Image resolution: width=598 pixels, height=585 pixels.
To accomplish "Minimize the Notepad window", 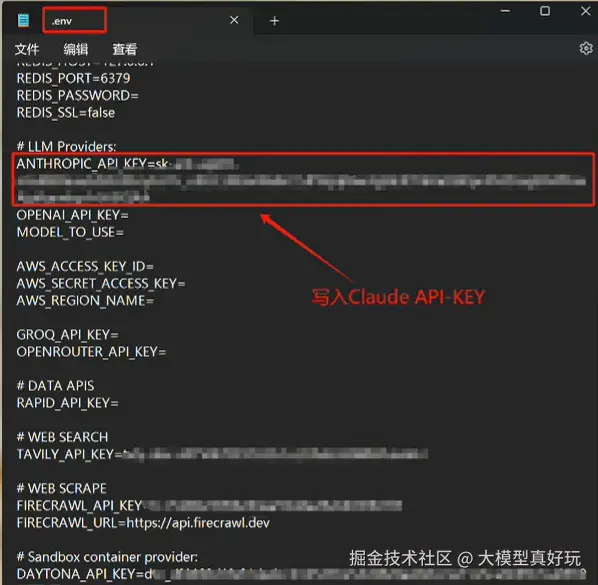I will [505, 11].
